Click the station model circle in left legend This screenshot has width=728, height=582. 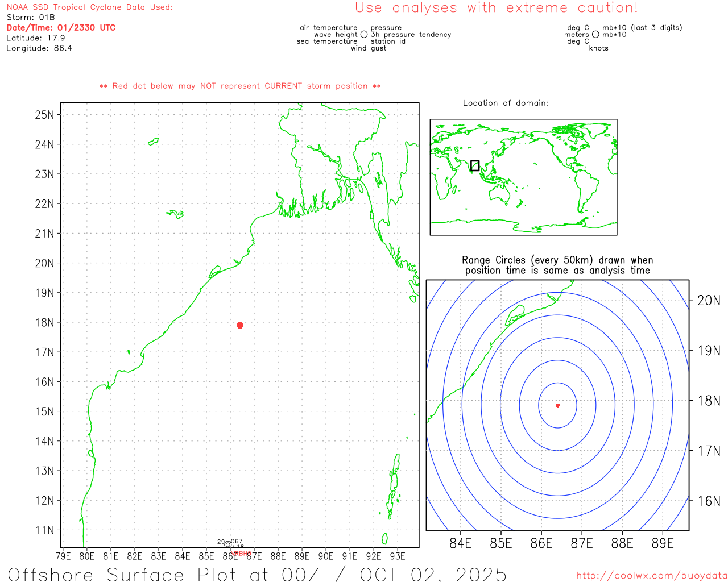coord(364,34)
